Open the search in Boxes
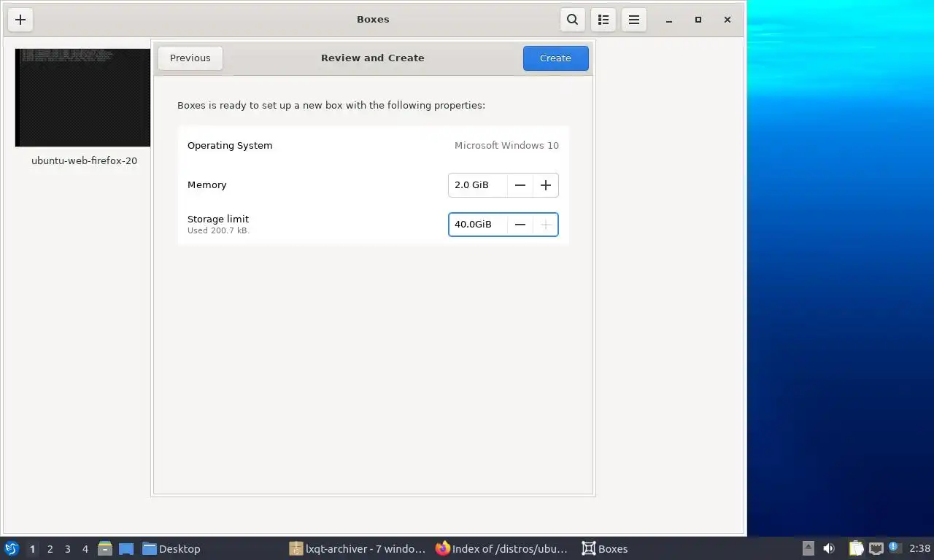The image size is (934, 560). pos(573,20)
